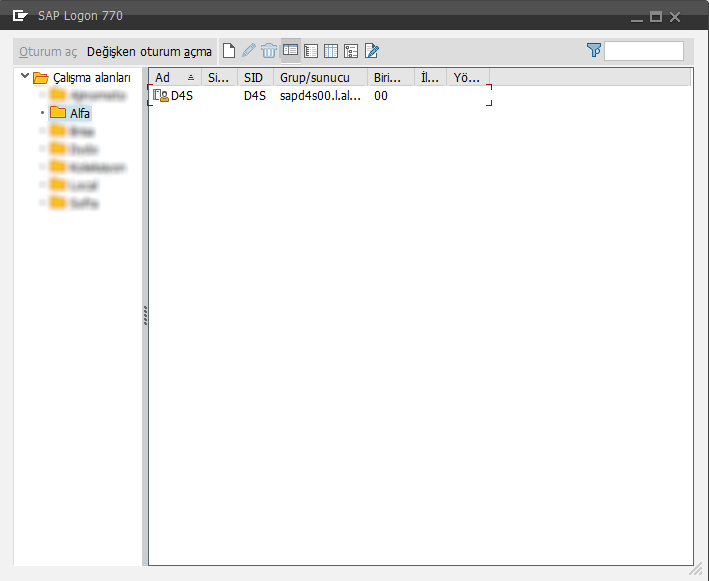Switch to column grid view icon
The width and height of the screenshot is (709, 581).
click(x=331, y=51)
